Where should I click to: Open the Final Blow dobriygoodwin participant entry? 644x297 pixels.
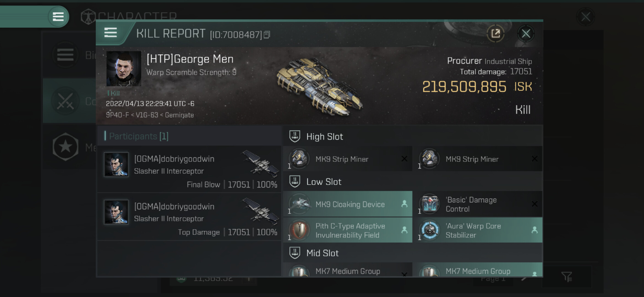click(x=189, y=169)
